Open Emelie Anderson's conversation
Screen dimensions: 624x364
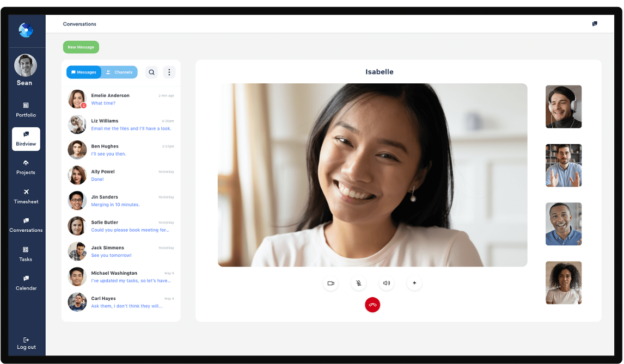(121, 99)
